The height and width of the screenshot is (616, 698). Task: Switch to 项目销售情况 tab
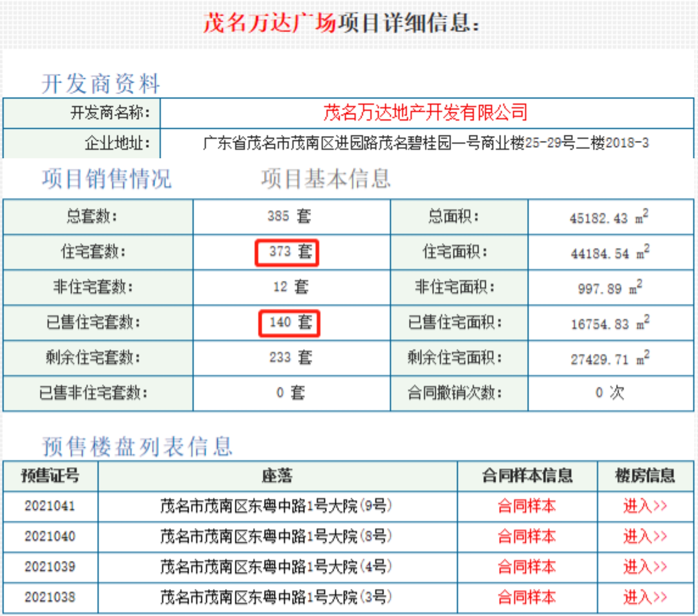coord(107,179)
